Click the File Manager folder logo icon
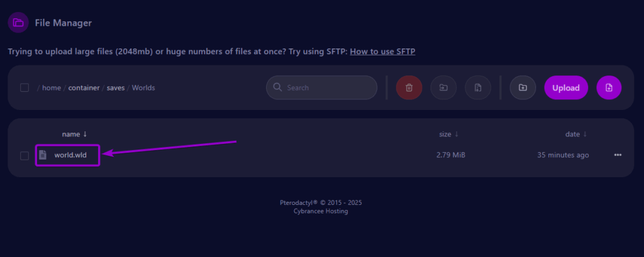This screenshot has height=257, width=644. [18, 23]
